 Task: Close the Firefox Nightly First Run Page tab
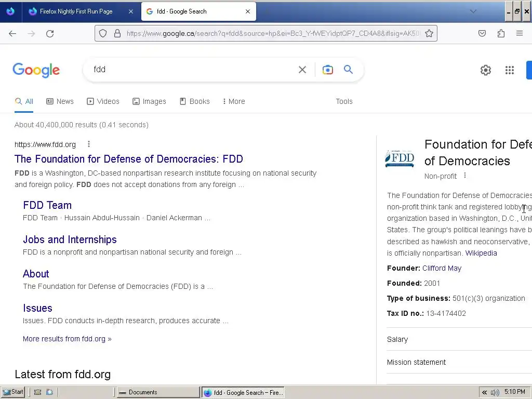point(130,11)
